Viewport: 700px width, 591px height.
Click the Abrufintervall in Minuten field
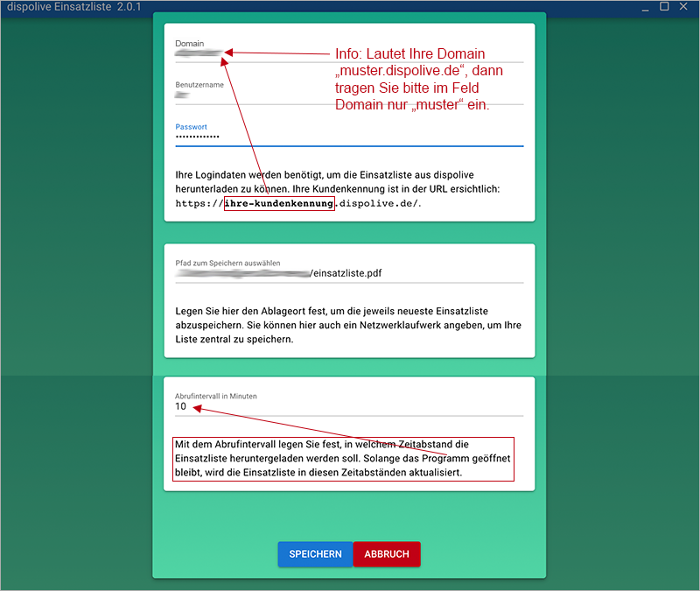pos(349,406)
